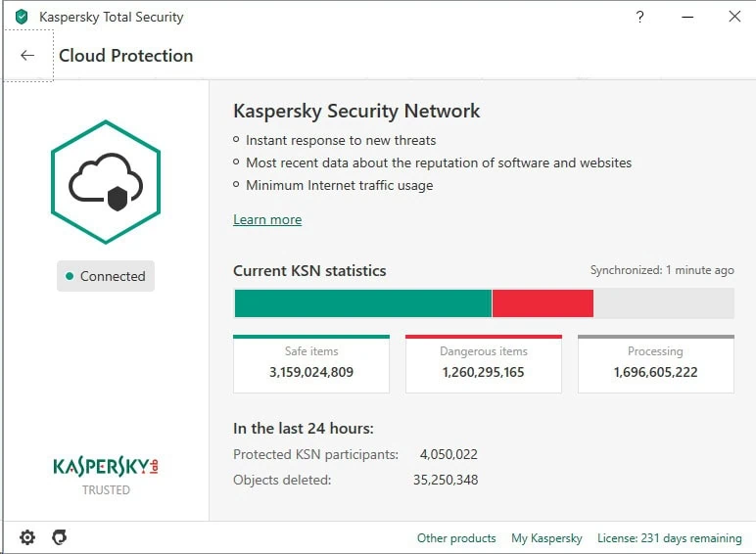
Task: Click the cloud protection hexagon icon
Action: (106, 182)
